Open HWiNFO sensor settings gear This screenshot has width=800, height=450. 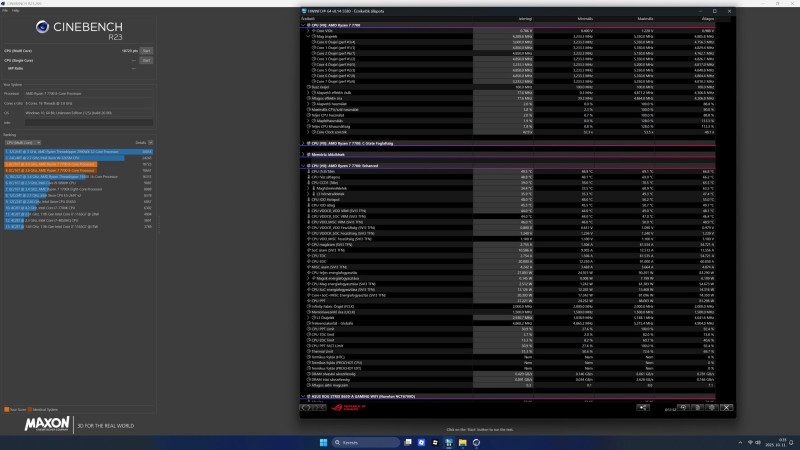[x=712, y=408]
